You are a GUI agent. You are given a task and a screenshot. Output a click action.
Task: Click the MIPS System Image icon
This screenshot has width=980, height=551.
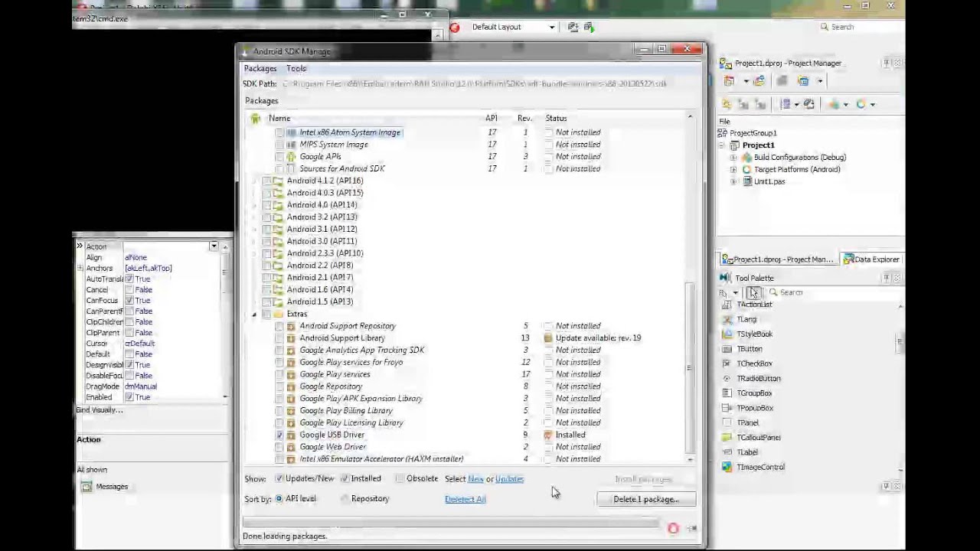[291, 145]
